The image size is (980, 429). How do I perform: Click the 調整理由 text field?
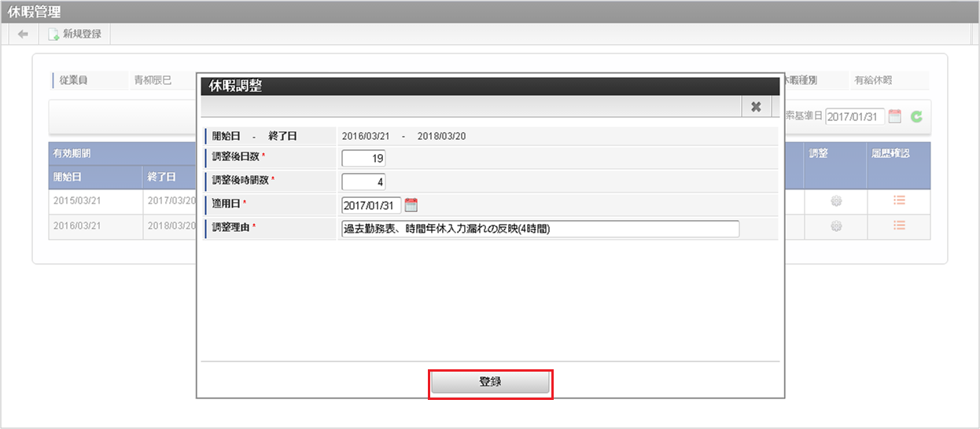[x=540, y=229]
